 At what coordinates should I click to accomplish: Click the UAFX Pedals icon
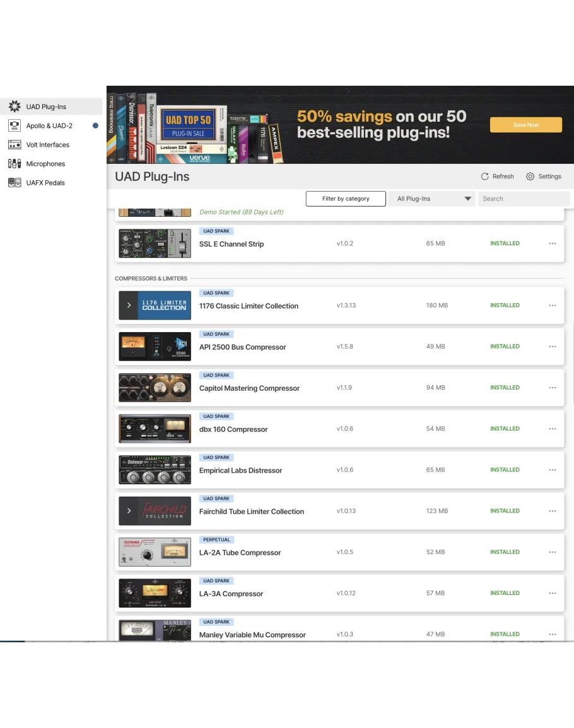pos(15,182)
